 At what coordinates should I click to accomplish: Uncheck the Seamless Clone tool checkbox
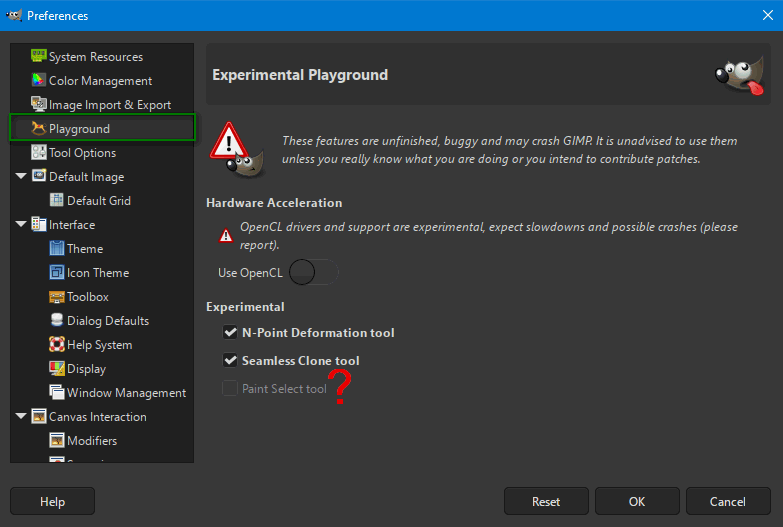(x=230, y=360)
